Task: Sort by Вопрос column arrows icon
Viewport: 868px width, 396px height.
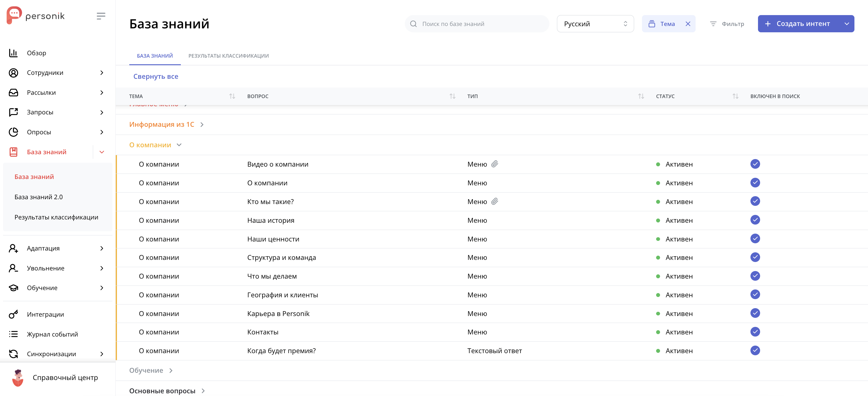Action: point(452,96)
